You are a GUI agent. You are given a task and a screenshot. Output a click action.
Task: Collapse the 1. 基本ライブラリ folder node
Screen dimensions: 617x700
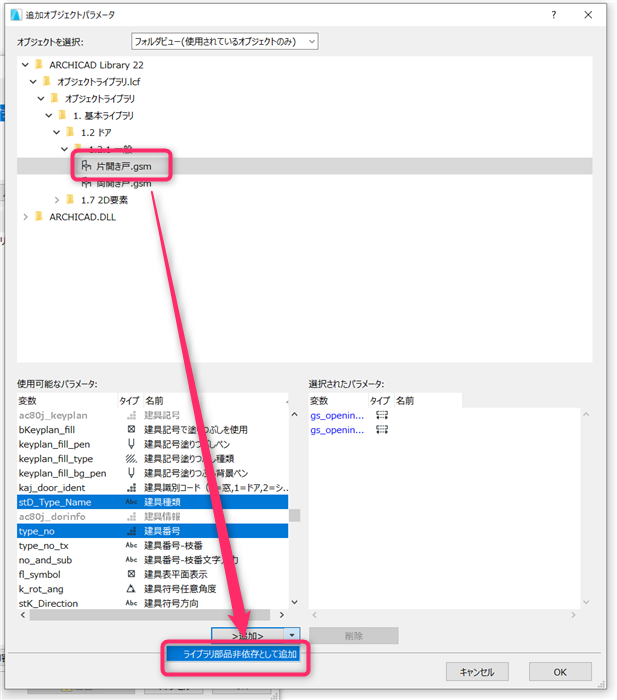pyautogui.click(x=49, y=116)
